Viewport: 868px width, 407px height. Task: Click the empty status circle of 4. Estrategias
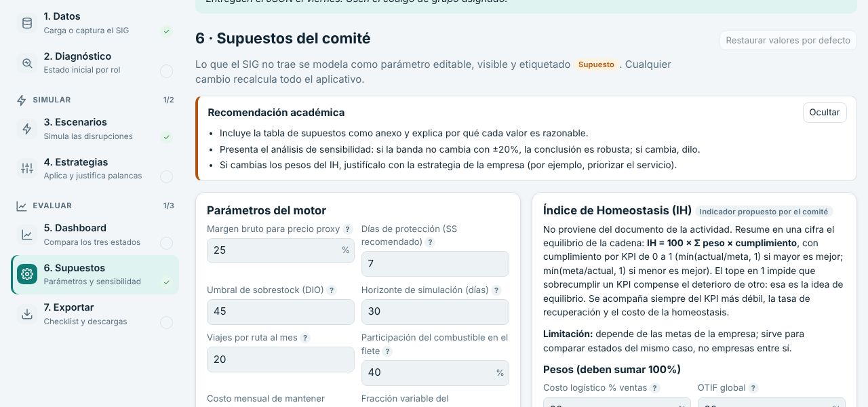tap(166, 176)
